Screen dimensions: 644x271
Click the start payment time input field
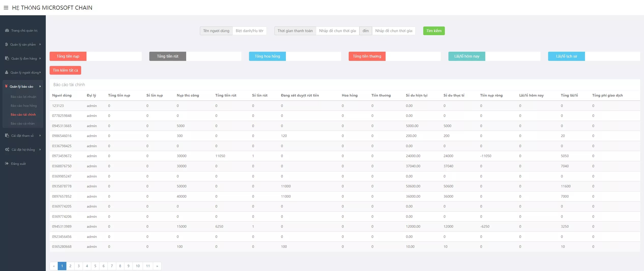(x=337, y=31)
